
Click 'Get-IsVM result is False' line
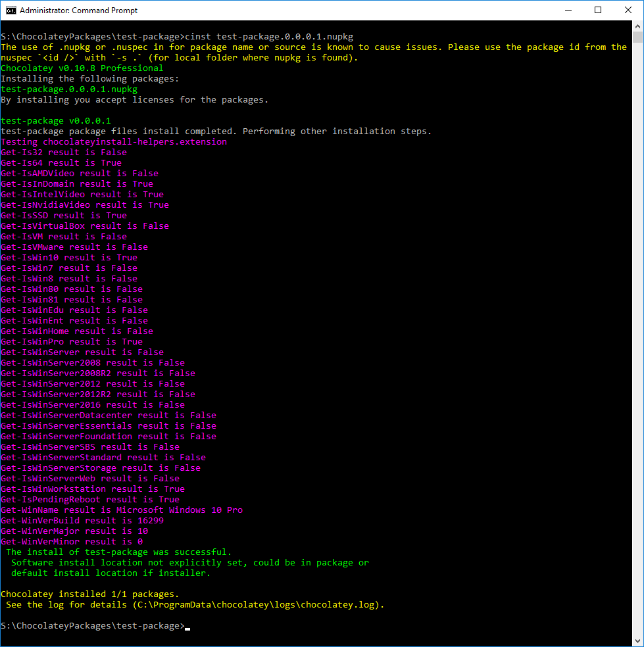tap(64, 237)
